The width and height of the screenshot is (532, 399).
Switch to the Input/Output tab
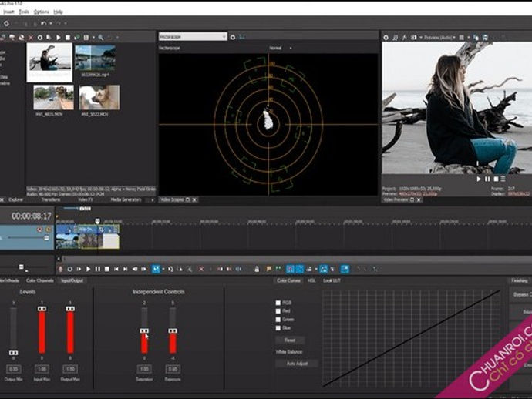[x=72, y=280]
